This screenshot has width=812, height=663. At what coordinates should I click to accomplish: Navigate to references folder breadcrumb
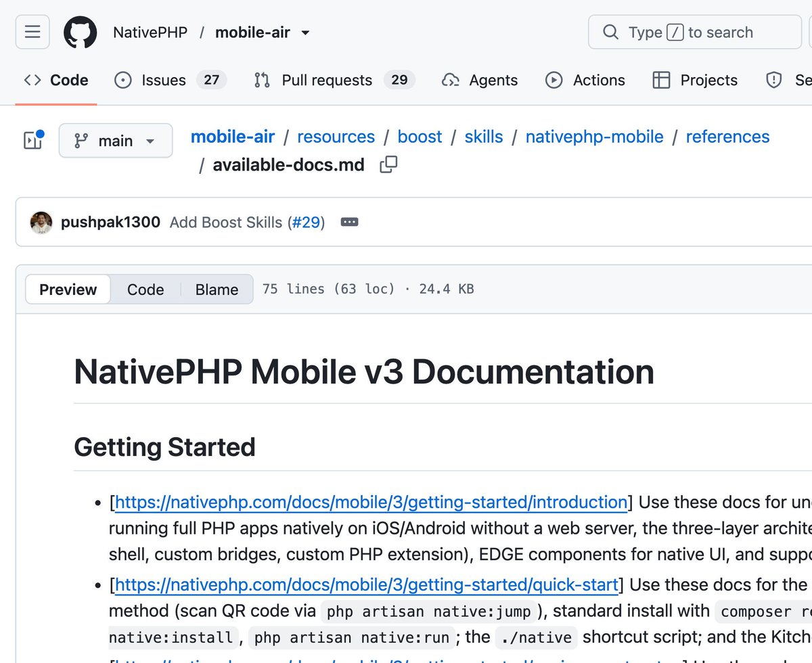coord(728,137)
